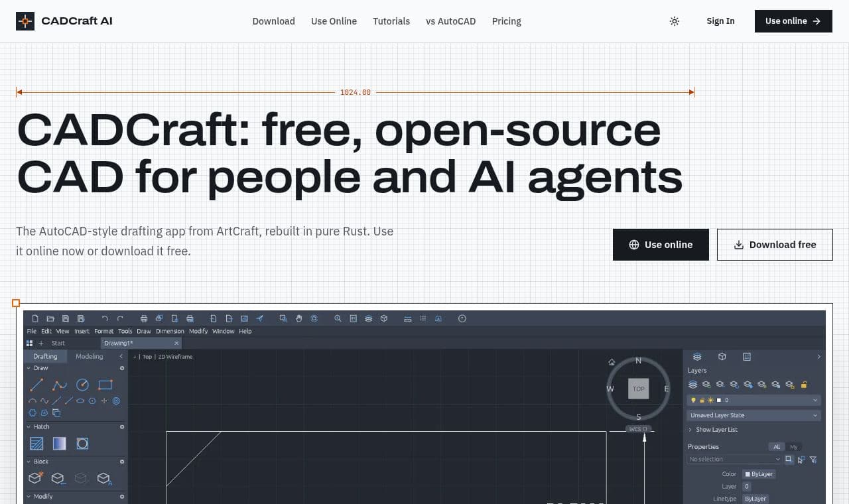849x504 pixels.
Task: Toggle the layer 0 lightbulb visibility
Action: coord(694,401)
